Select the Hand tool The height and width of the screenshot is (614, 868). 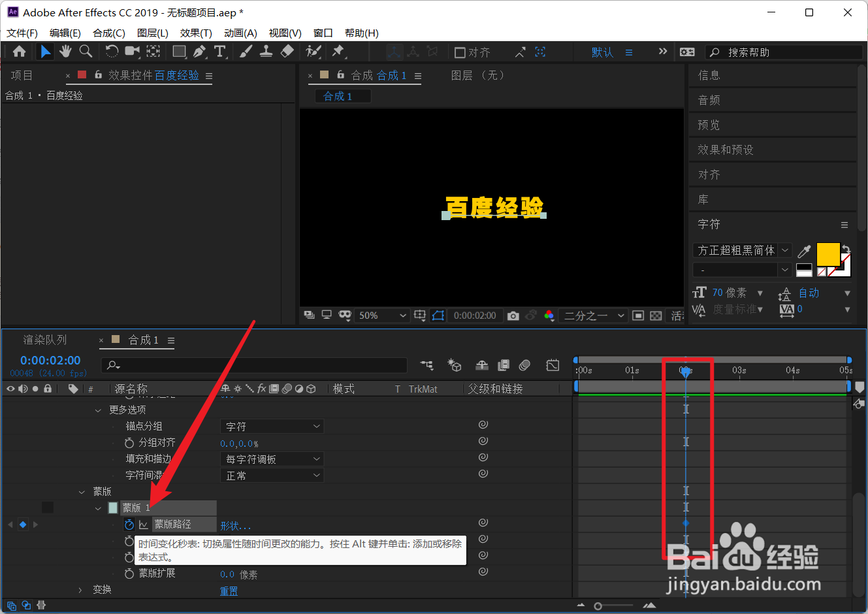(65, 52)
